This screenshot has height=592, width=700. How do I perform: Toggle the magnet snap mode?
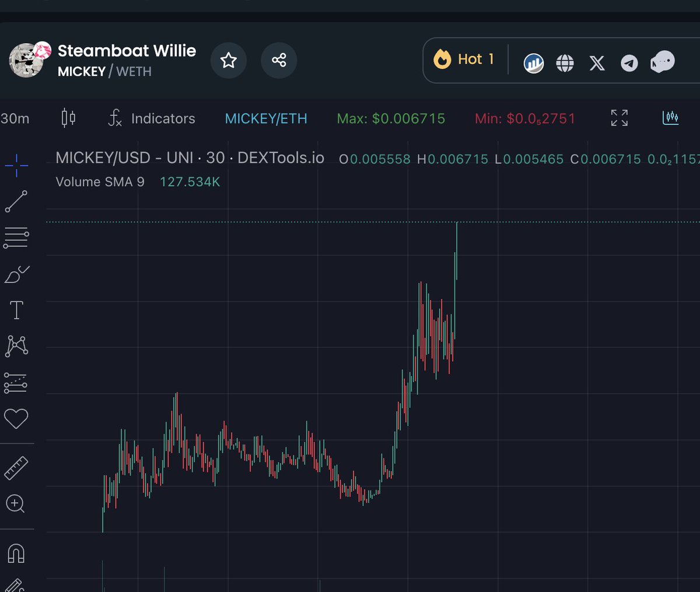(16, 552)
